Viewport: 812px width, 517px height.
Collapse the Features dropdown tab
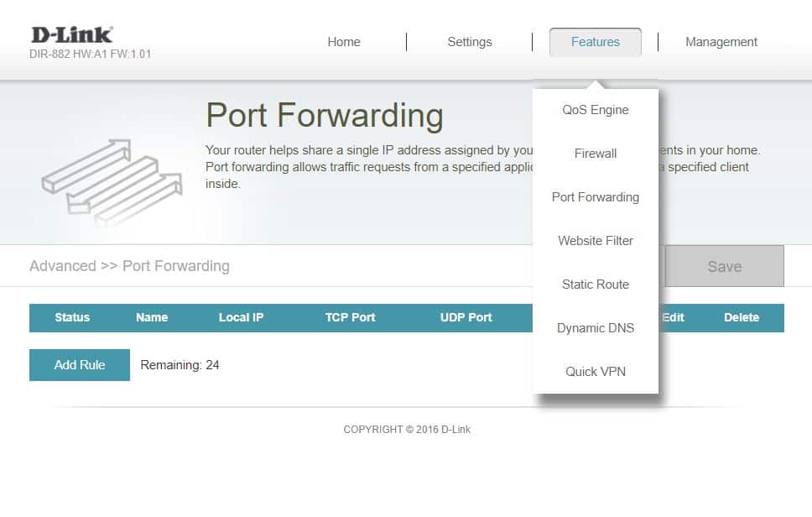point(596,42)
